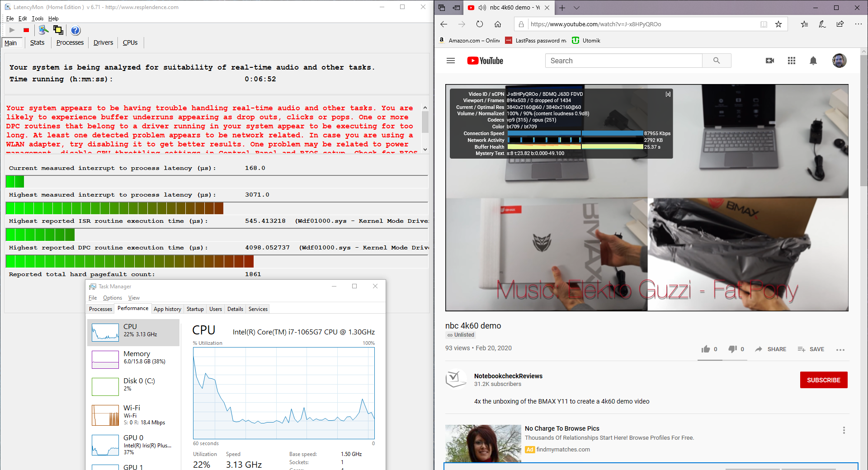Mute the tab using the speaker icon

[482, 8]
